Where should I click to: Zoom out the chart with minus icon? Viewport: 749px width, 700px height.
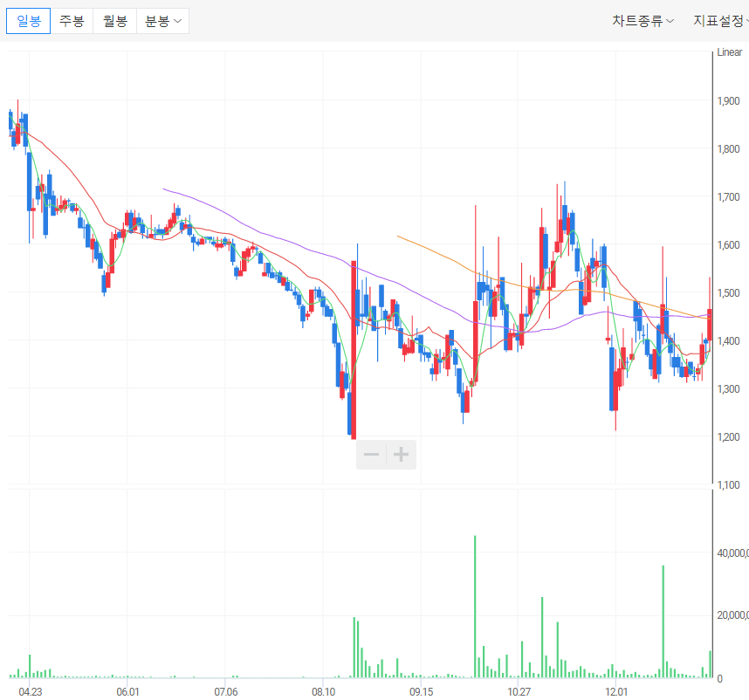pos(371,454)
